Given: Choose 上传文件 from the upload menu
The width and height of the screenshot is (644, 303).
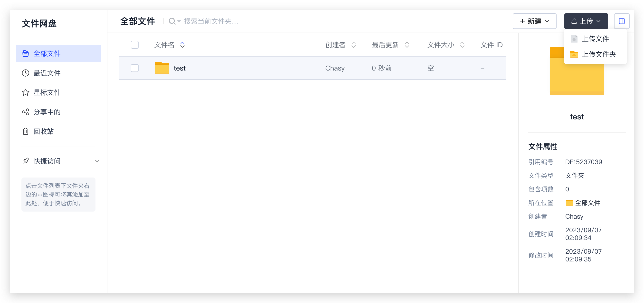Looking at the screenshot, I should [x=595, y=39].
